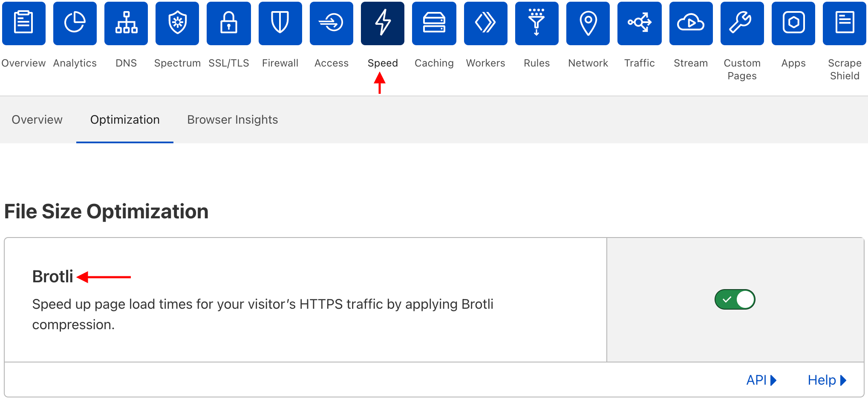The height and width of the screenshot is (400, 868).
Task: Open the Spectrum shield icon
Action: coord(177,23)
